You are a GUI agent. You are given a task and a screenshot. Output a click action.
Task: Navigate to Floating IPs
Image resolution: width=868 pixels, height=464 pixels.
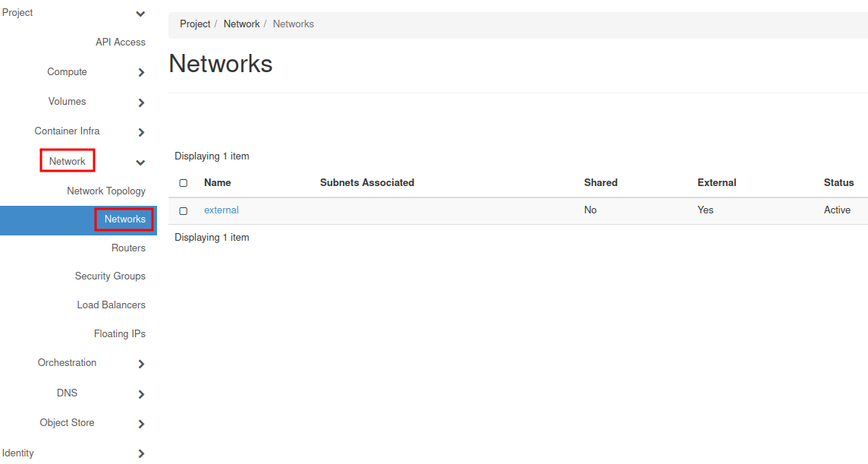click(119, 334)
